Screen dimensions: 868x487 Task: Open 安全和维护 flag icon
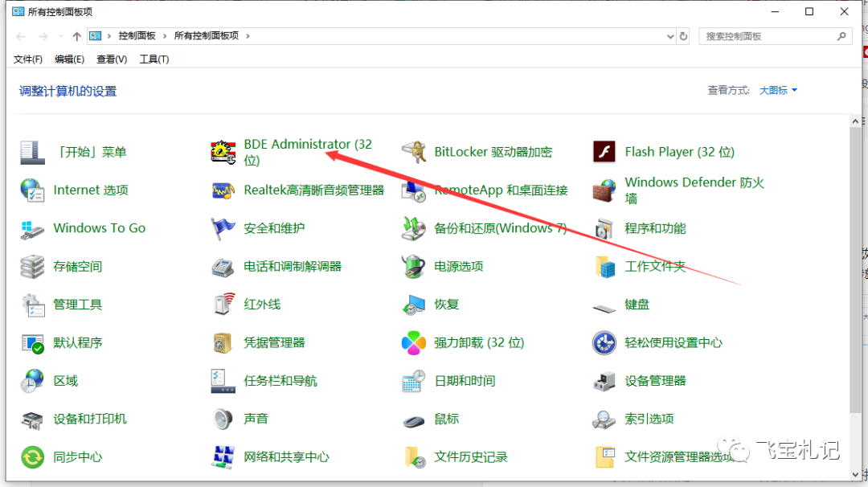click(223, 228)
